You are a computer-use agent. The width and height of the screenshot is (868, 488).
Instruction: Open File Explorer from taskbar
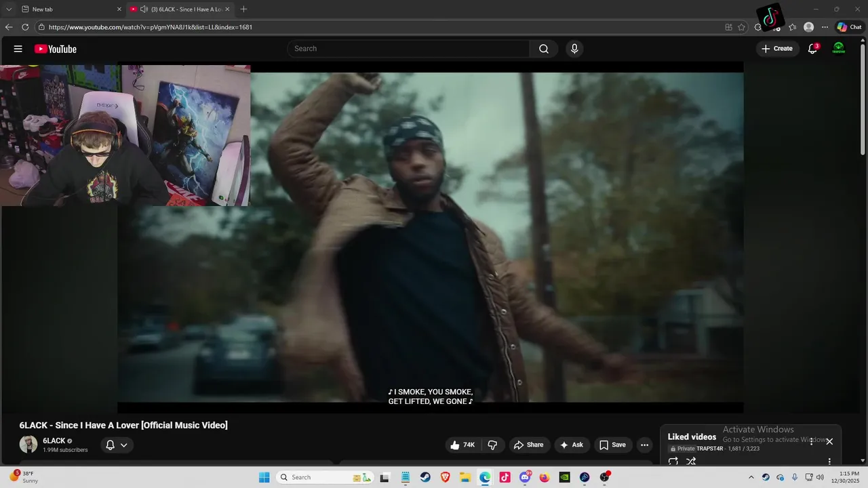pyautogui.click(x=465, y=477)
